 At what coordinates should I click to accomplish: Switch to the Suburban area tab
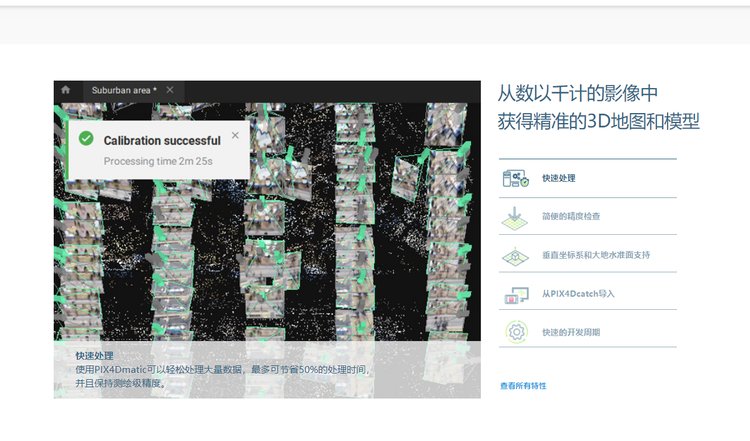coord(120,90)
